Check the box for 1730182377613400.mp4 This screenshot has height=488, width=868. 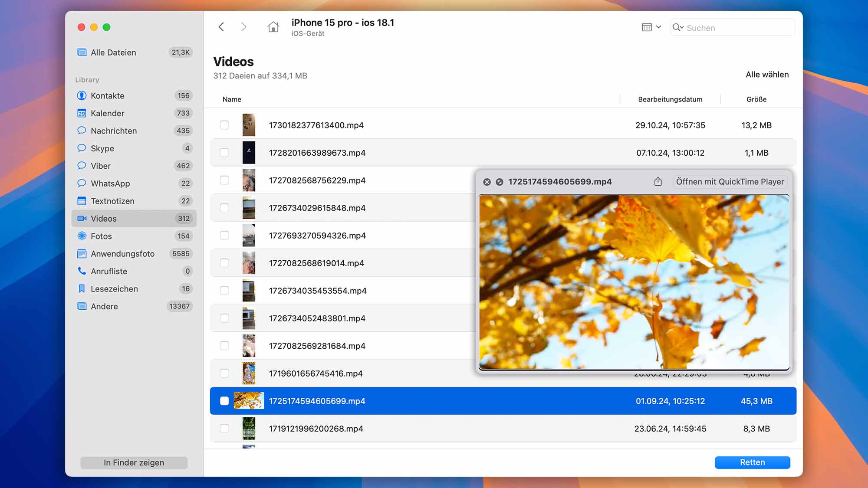click(x=224, y=125)
